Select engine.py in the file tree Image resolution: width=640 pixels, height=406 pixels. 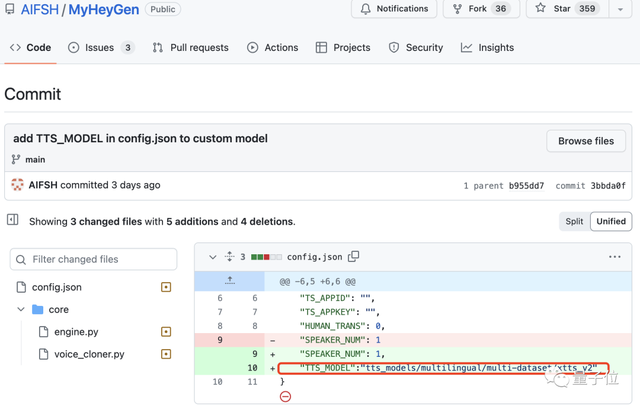[76, 332]
